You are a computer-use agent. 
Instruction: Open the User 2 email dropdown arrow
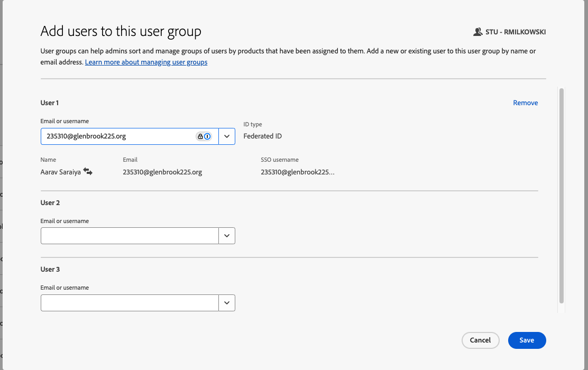227,236
